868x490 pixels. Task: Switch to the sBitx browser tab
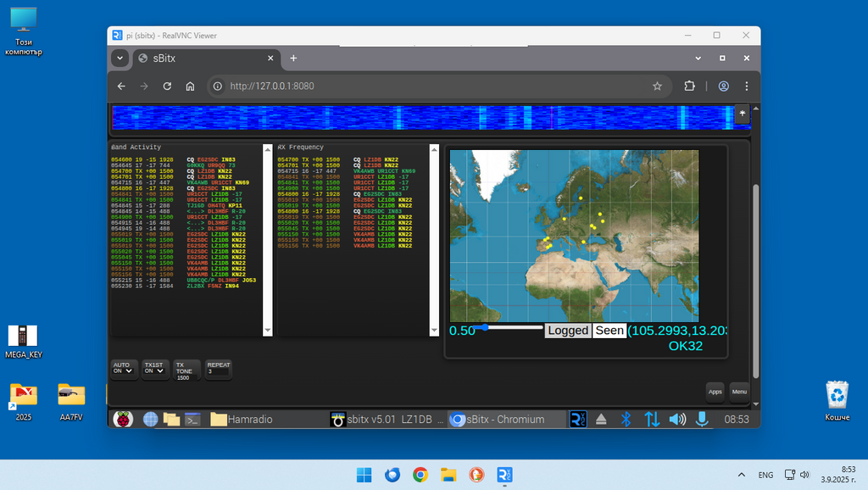click(x=195, y=58)
